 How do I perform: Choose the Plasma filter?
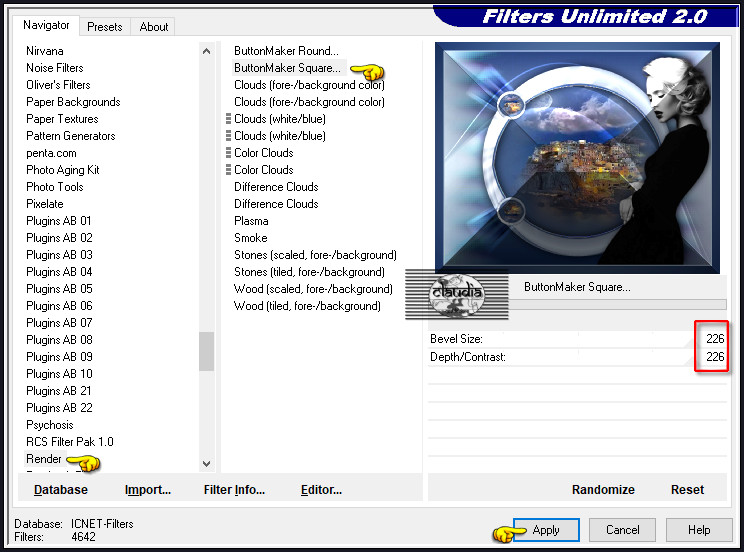[251, 221]
